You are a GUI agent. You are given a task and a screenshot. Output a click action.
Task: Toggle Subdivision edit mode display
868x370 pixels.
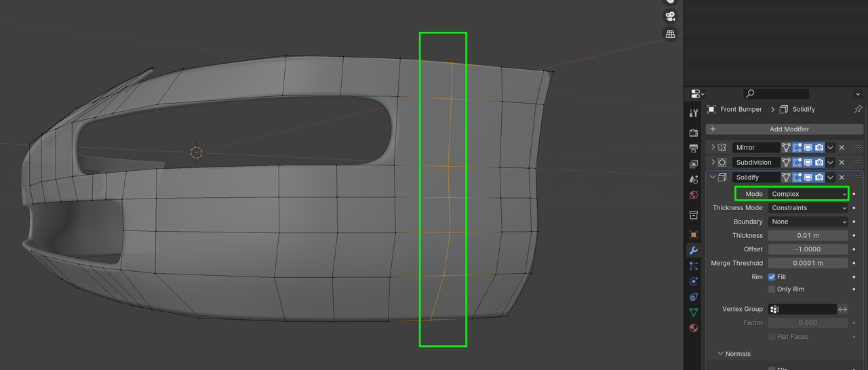(x=797, y=163)
